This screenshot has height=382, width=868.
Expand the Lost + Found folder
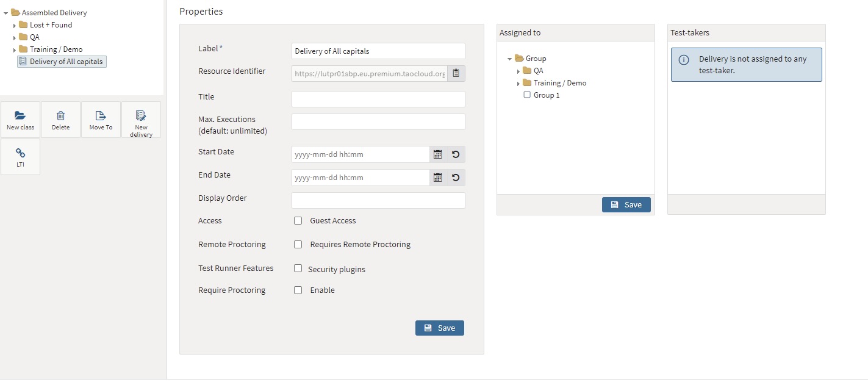pos(15,26)
